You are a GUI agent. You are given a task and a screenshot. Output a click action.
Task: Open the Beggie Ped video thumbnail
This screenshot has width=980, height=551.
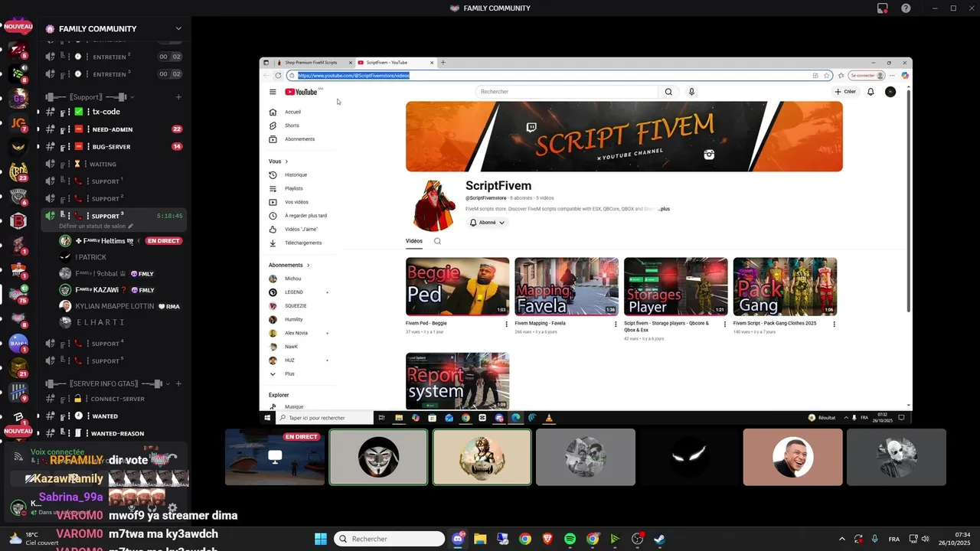click(x=457, y=286)
